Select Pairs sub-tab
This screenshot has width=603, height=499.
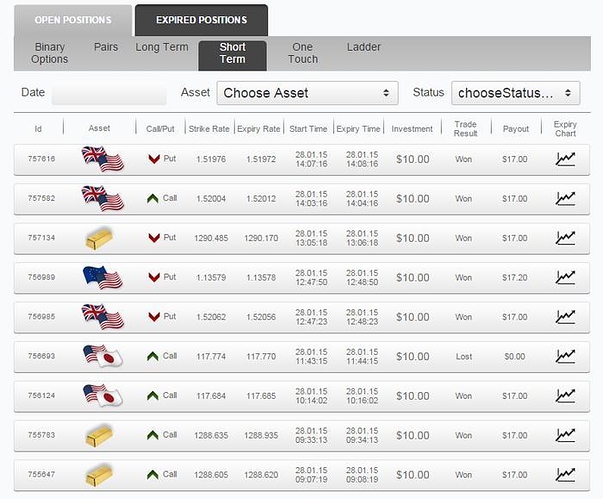pyautogui.click(x=106, y=47)
